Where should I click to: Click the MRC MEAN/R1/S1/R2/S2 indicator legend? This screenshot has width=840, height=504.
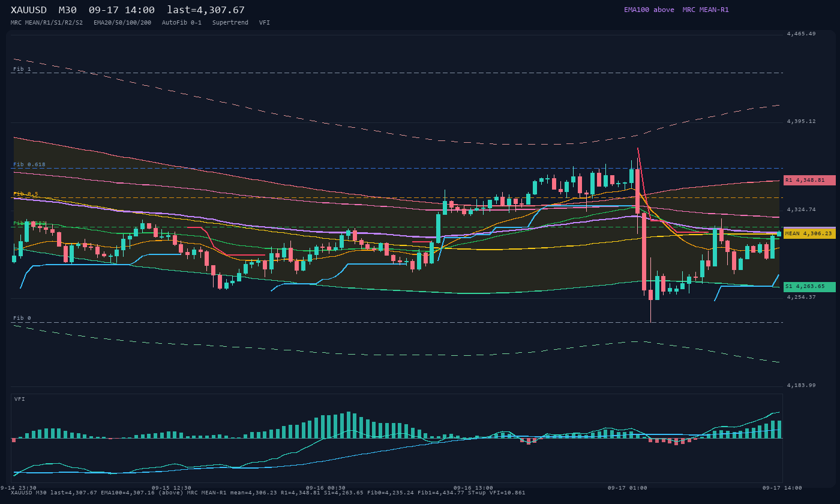(47, 22)
